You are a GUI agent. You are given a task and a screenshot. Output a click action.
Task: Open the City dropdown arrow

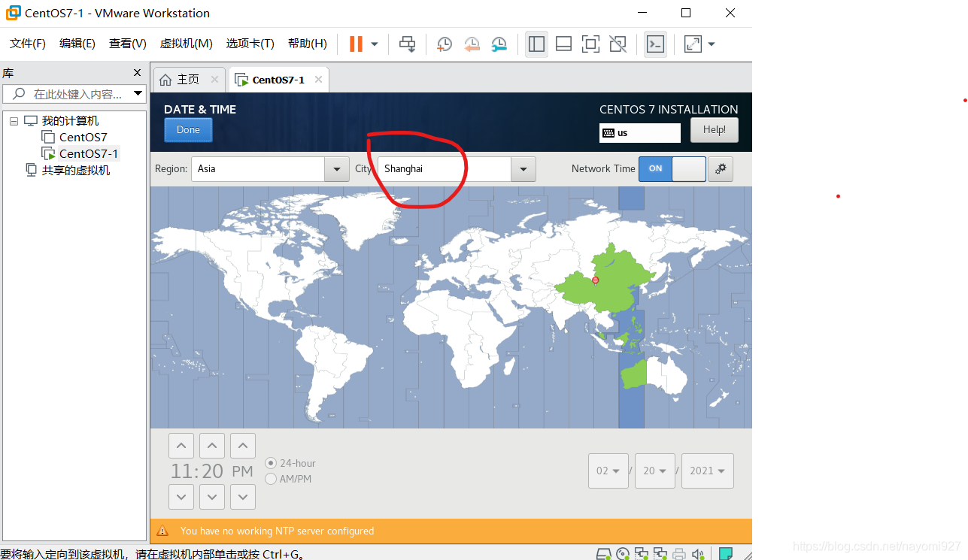[523, 169]
